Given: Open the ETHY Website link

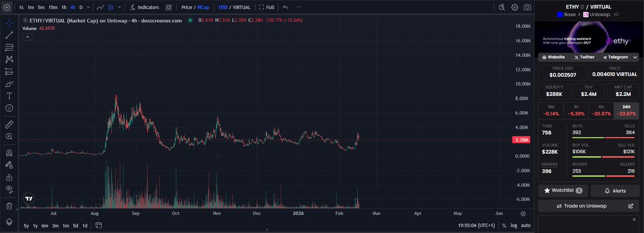Looking at the screenshot, I should [x=553, y=57].
